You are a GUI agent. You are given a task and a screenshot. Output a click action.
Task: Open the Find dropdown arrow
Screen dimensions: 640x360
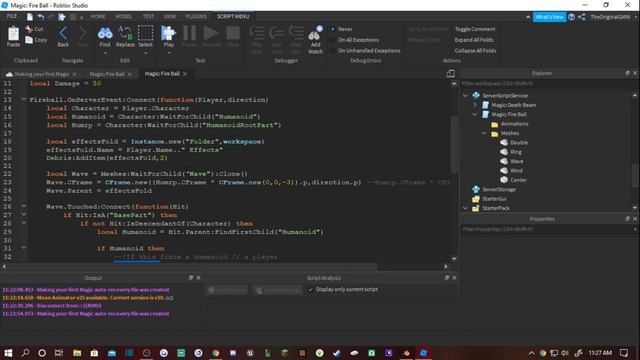(105, 53)
